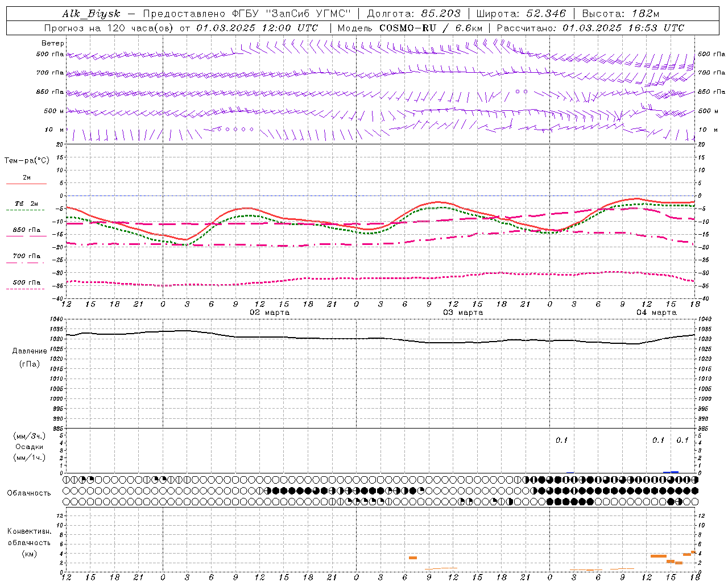
Task: Click the '(мм/3ч.)' precipitation unit label
Action: coord(30,436)
